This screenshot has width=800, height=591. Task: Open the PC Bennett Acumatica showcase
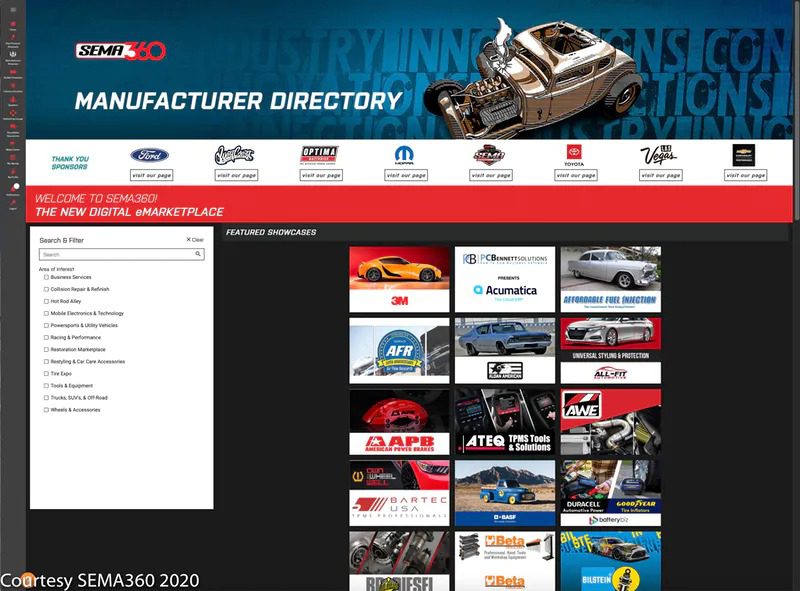coord(505,279)
